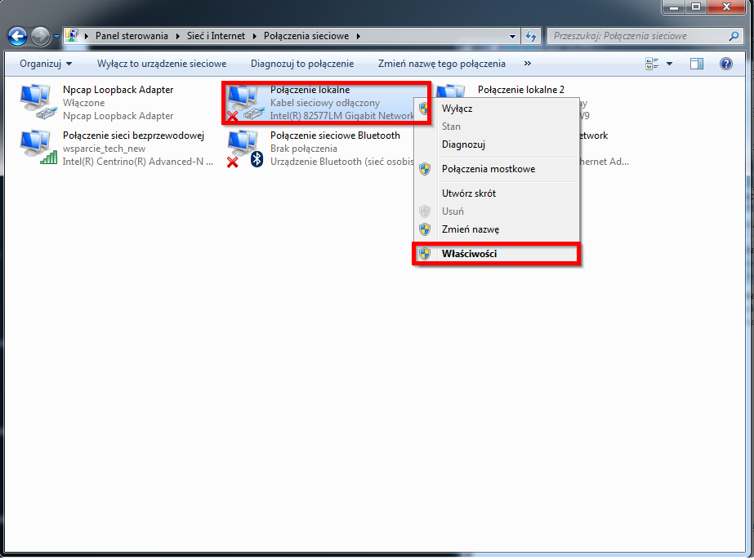Click Diagnozuj to połączenie toolbar button
Viewport: 754px width, 560px height.
tap(302, 64)
